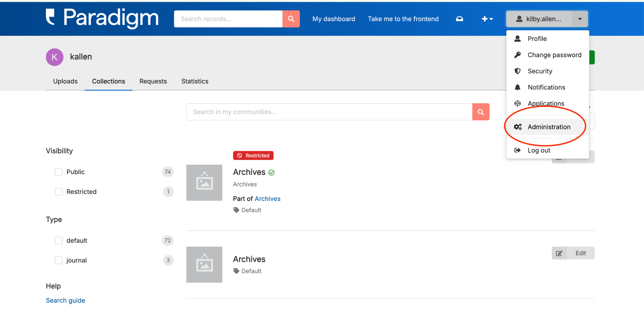Switch to the Requests tab

point(153,81)
